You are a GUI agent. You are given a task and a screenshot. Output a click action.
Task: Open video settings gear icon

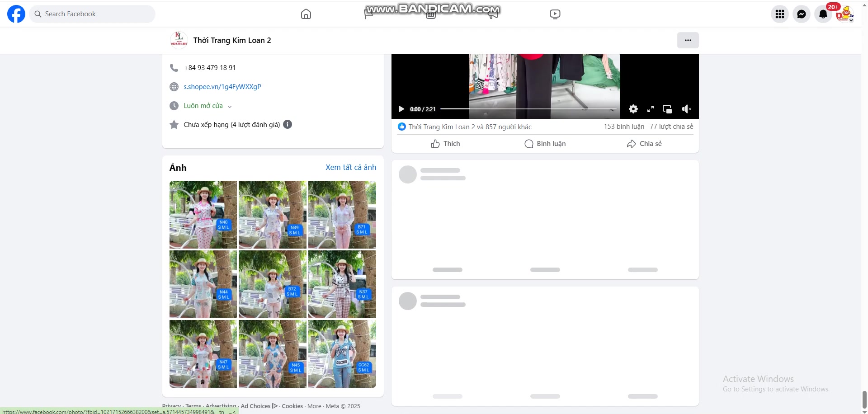pos(633,109)
